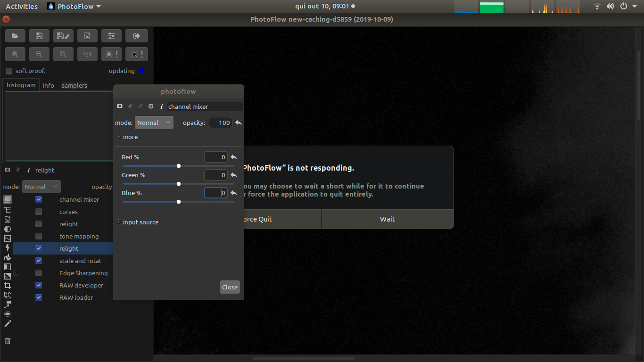Viewport: 644px width, 362px height.
Task: Click the Blue % slider handle
Action: [x=179, y=202]
